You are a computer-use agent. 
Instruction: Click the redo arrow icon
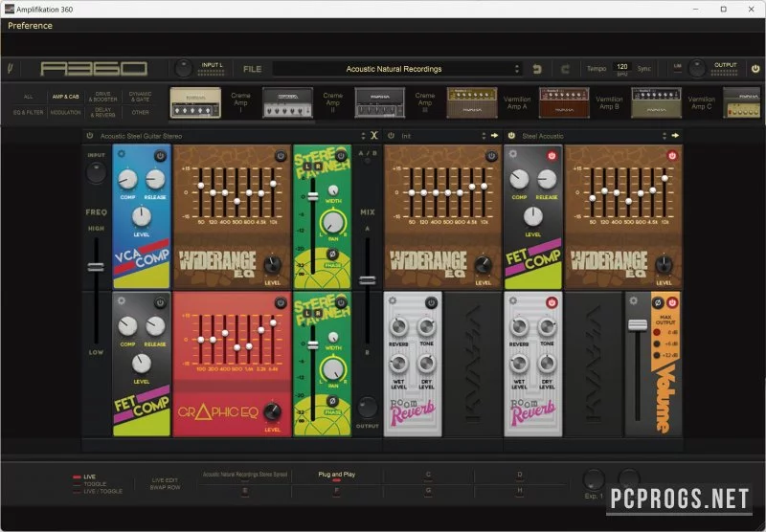click(x=565, y=69)
